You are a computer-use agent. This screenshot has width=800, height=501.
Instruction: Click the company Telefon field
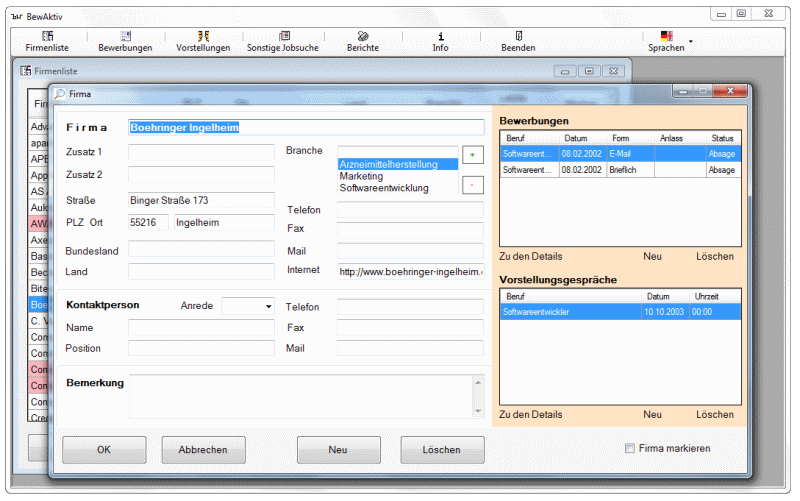(410, 210)
